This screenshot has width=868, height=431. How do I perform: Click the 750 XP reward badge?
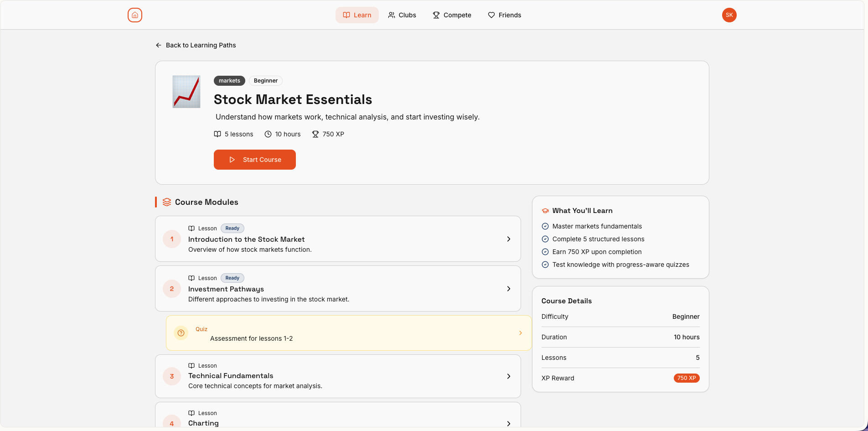tap(686, 378)
